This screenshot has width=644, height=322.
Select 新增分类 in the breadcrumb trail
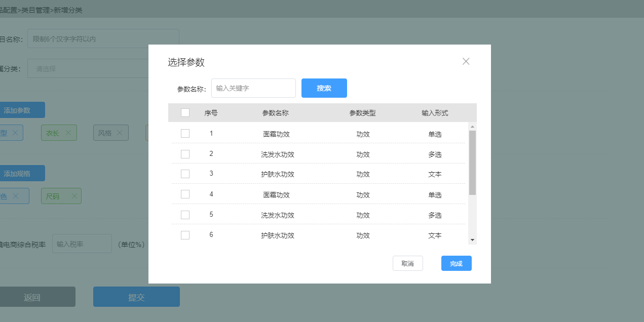[x=67, y=10]
